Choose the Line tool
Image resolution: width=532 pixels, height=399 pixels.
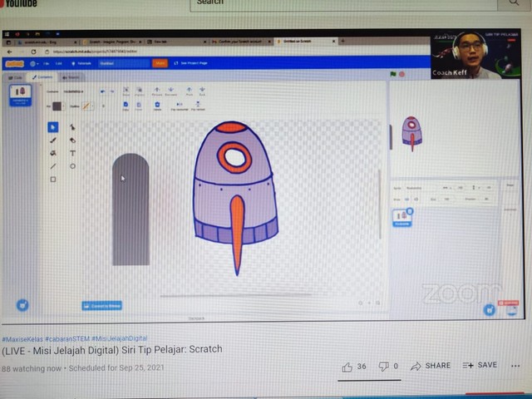tap(53, 166)
